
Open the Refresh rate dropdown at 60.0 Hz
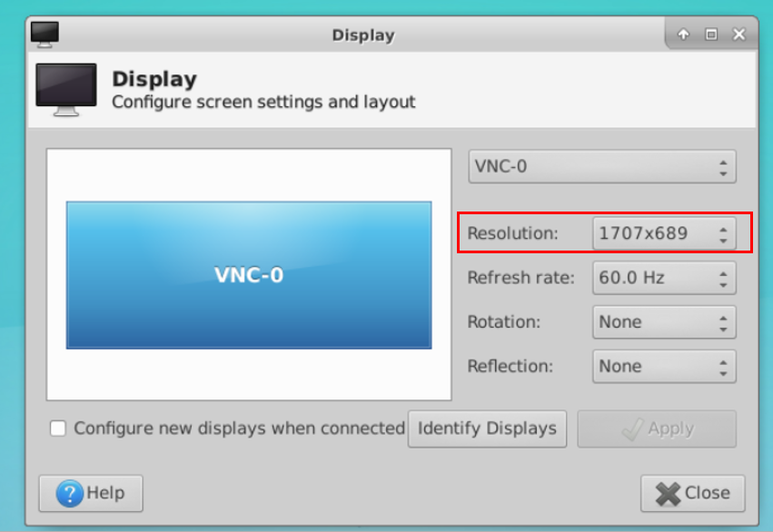663,278
